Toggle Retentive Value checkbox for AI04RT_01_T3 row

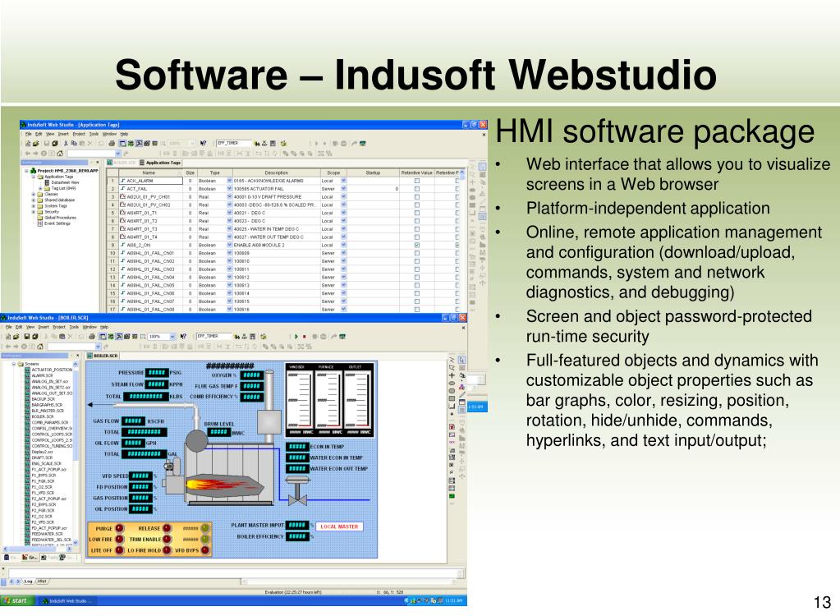point(417,228)
